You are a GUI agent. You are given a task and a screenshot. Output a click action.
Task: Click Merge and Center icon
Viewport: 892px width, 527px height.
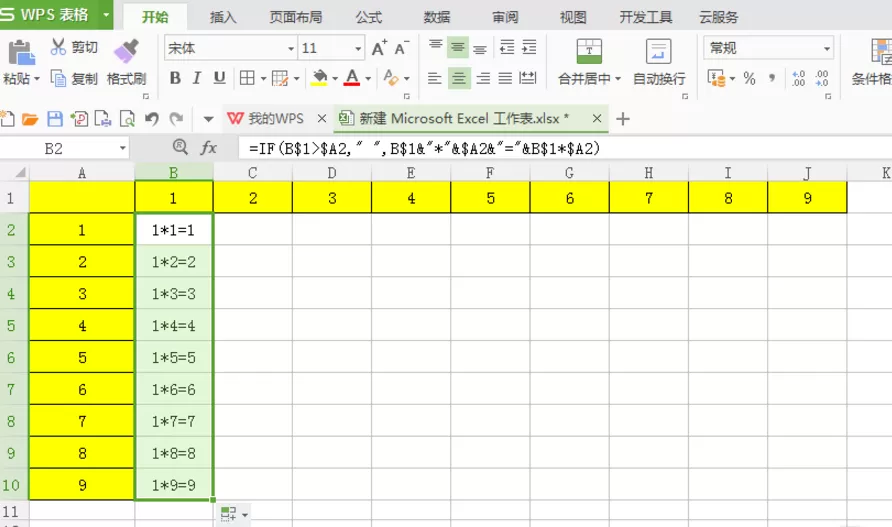[x=589, y=51]
